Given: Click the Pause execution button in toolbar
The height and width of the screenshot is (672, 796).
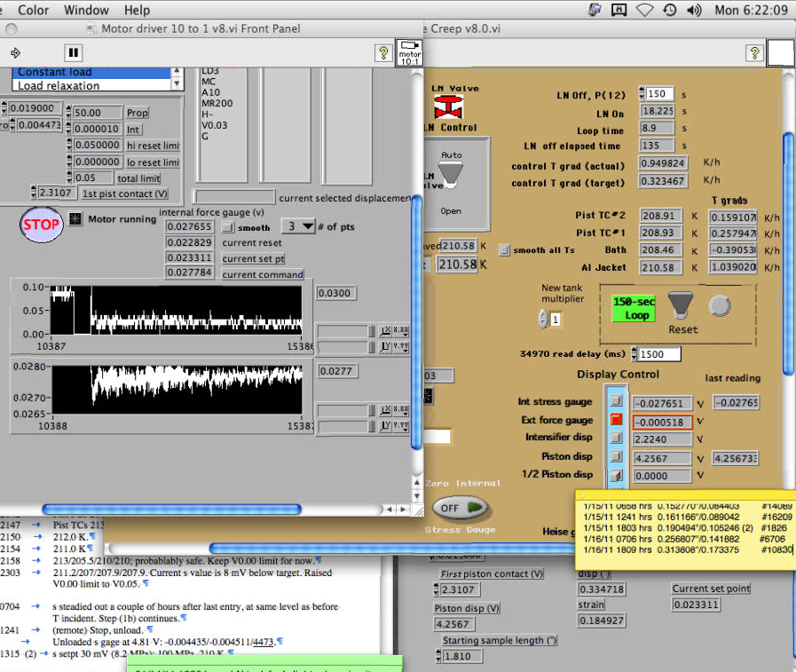Looking at the screenshot, I should (74, 53).
